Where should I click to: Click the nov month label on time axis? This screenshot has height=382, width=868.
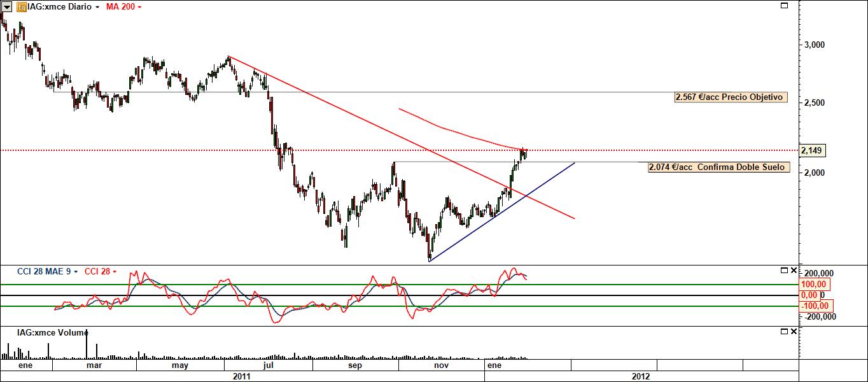click(x=441, y=365)
